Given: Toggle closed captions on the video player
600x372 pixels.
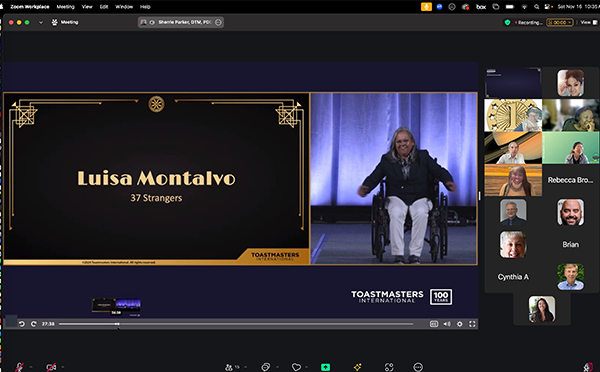Looking at the screenshot, I should (434, 324).
